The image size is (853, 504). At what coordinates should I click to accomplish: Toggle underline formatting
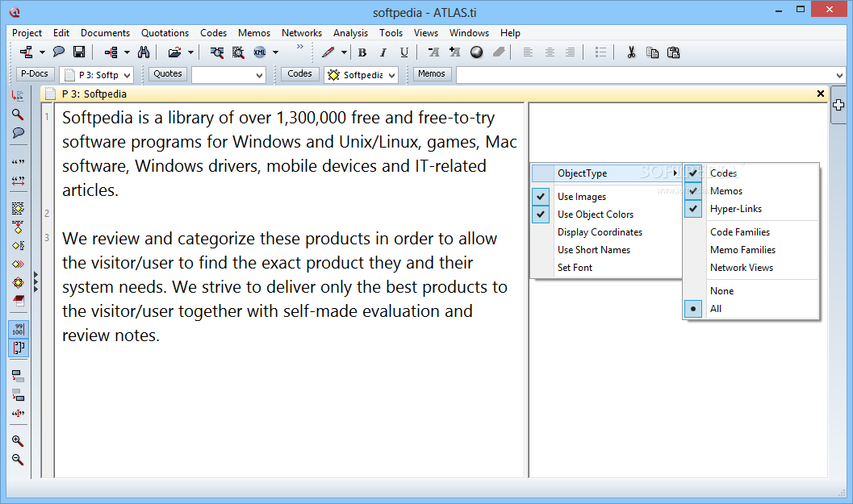click(404, 52)
